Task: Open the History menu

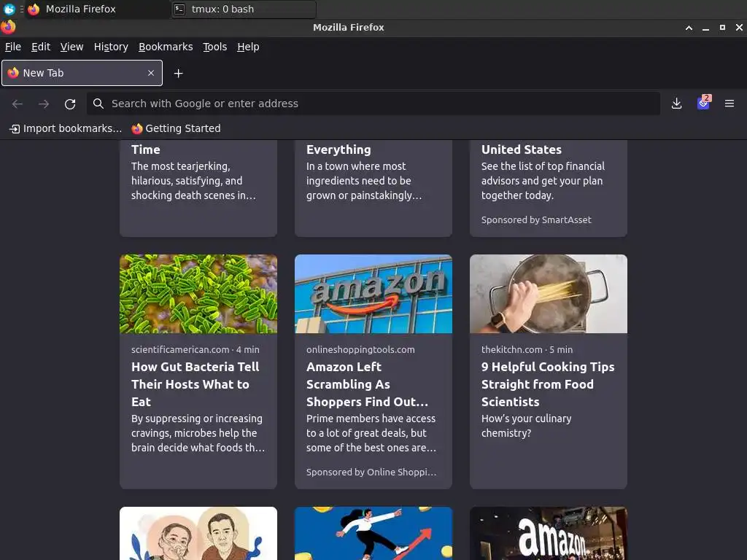Action: 111,47
